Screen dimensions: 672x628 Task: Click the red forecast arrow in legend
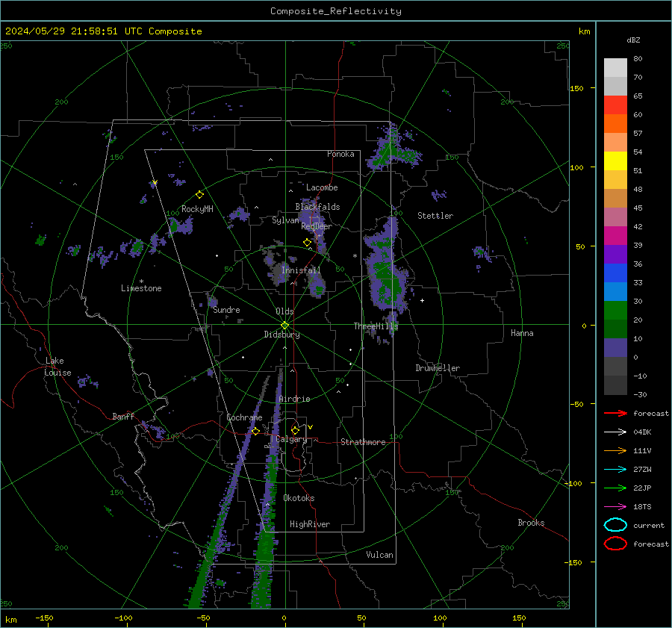tap(615, 413)
